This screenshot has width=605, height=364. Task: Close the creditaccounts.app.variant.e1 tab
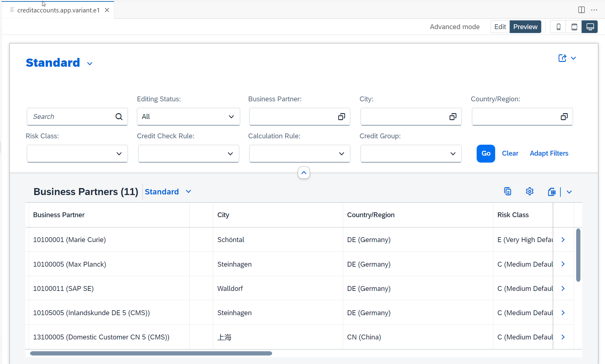coord(107,10)
